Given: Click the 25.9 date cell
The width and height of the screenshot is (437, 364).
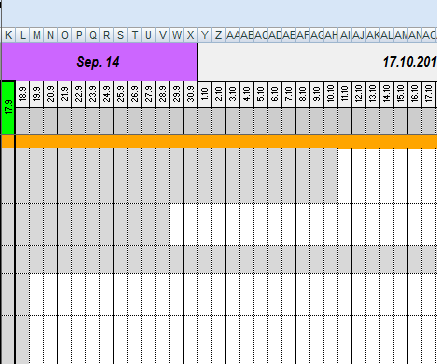Looking at the screenshot, I should click(x=121, y=94).
